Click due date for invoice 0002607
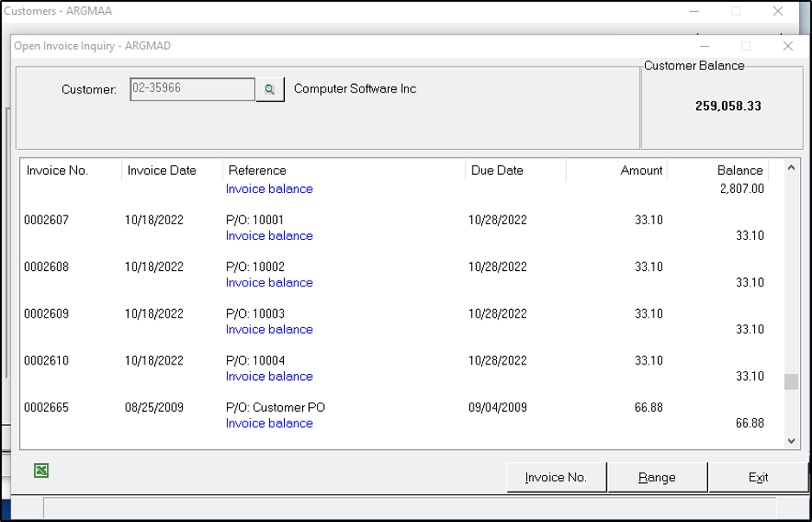This screenshot has width=812, height=522. [x=498, y=220]
